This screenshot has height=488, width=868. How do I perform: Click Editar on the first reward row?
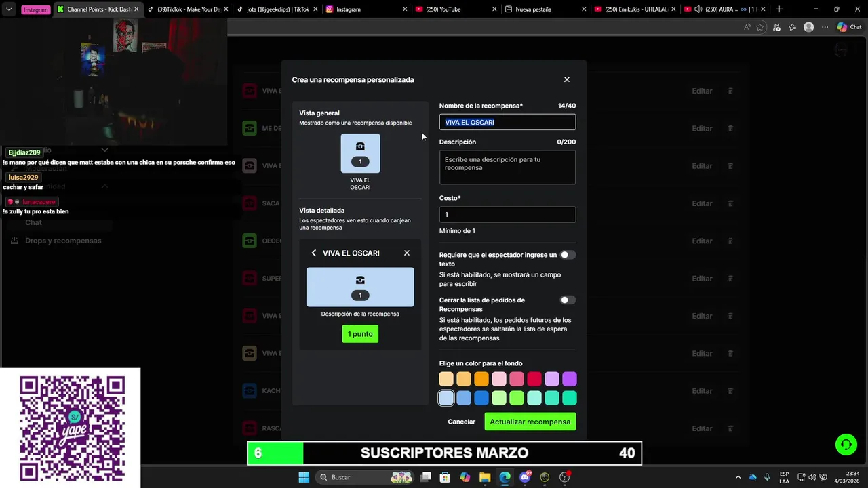pyautogui.click(x=702, y=91)
